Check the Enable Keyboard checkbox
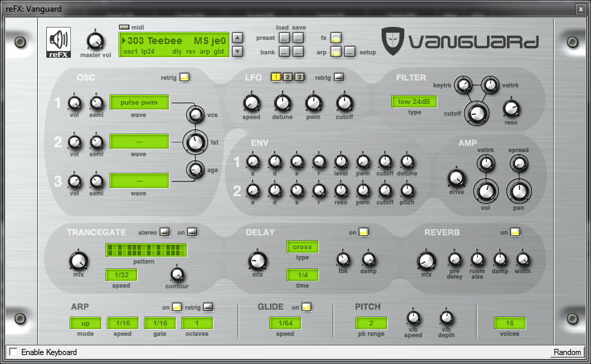The height and width of the screenshot is (364, 591). [12, 352]
